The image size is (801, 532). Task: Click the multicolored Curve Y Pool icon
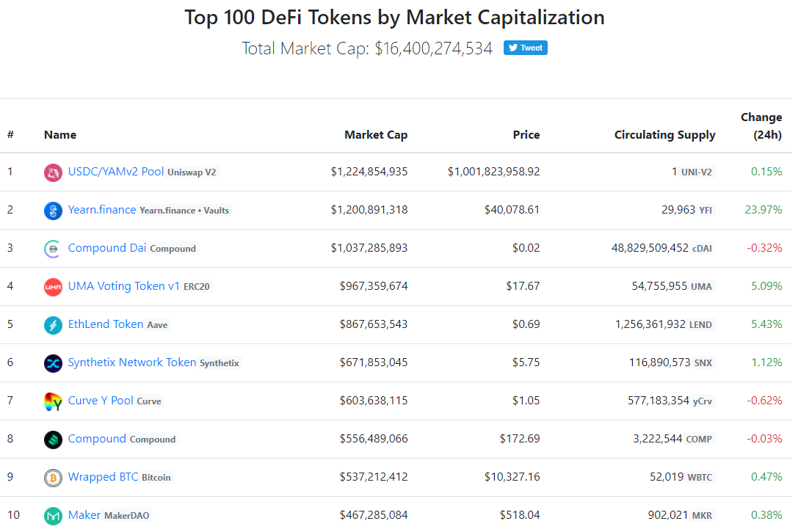click(52, 401)
